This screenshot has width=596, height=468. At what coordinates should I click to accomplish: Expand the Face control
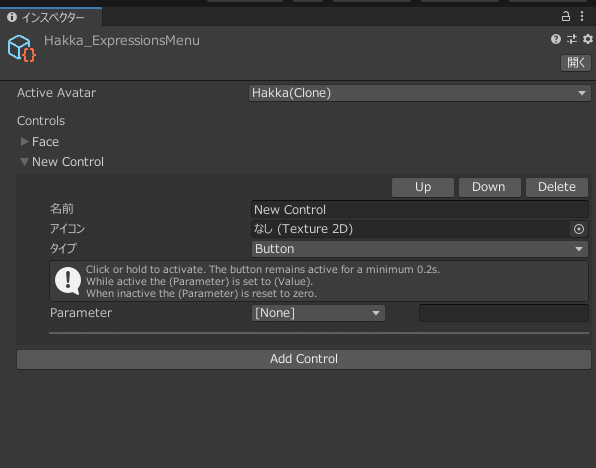coord(25,142)
